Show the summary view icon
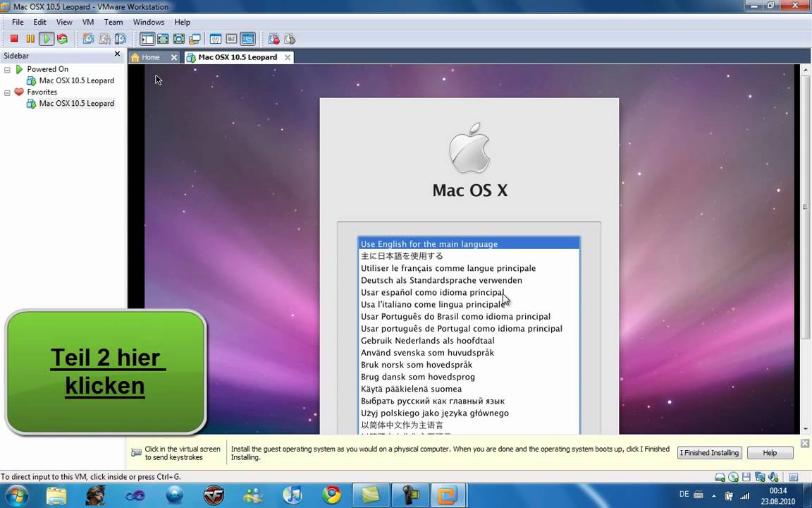This screenshot has height=508, width=812. (x=216, y=39)
